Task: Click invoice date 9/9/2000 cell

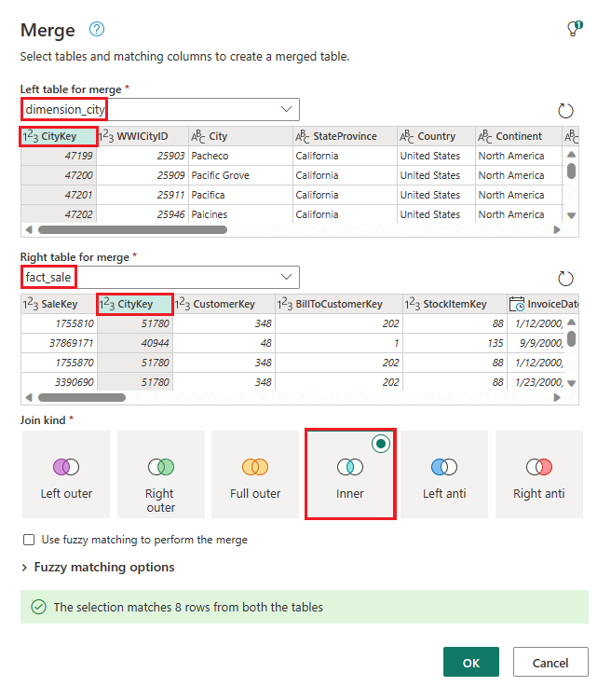Action: (x=536, y=343)
